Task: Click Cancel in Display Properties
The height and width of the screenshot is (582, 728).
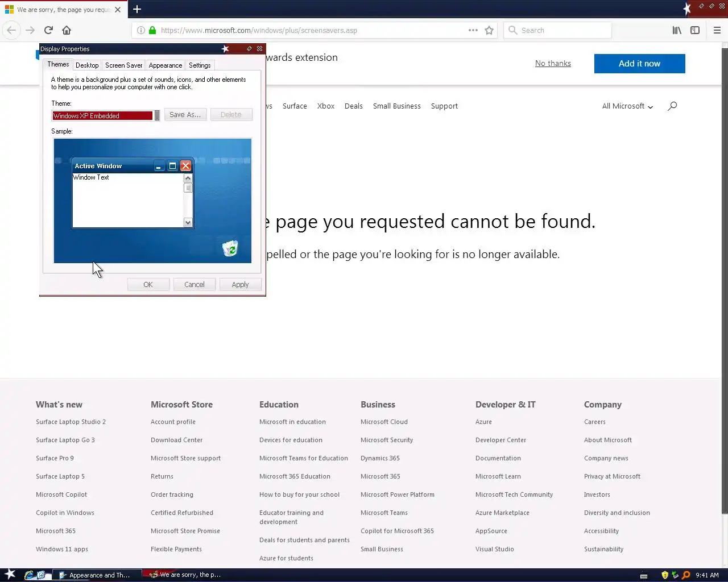Action: (194, 284)
